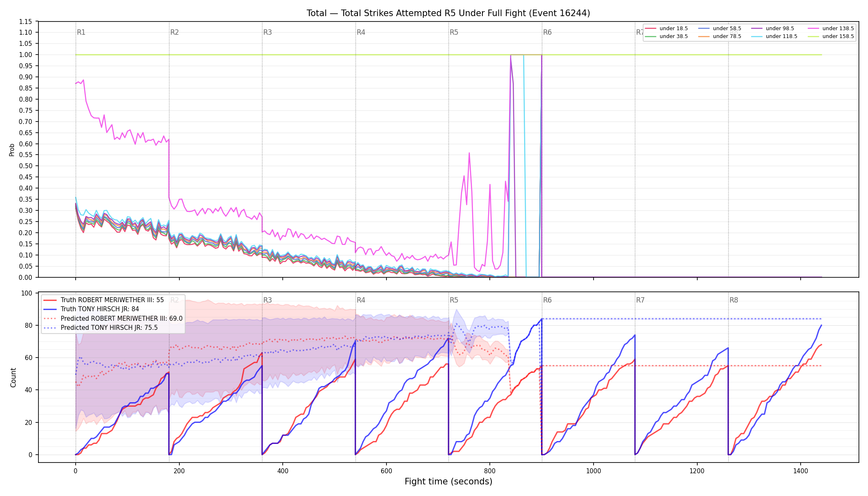This screenshot has height=496, width=868.
Task: Click the 200 tick on time axis
Action: click(179, 471)
